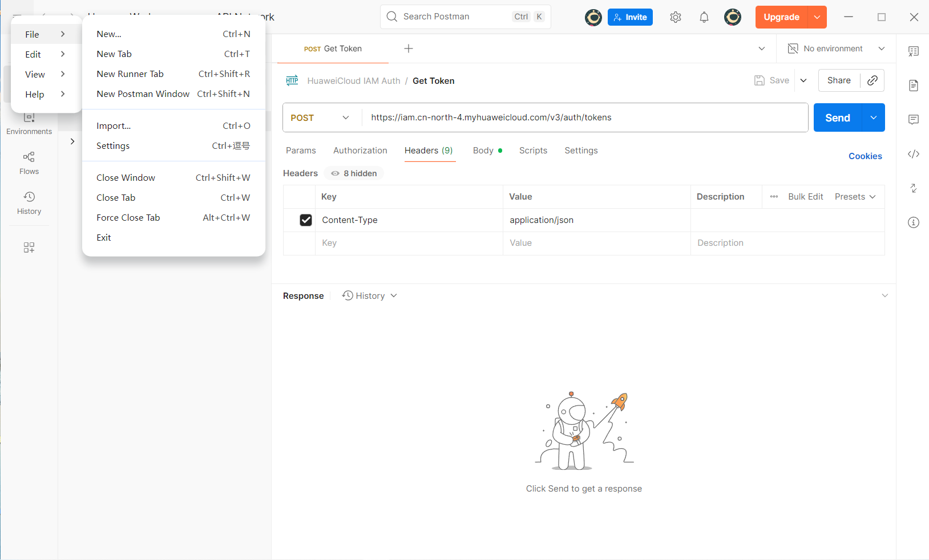Image resolution: width=929 pixels, height=560 pixels.
Task: Expand the sidebar collection chevron
Action: click(x=72, y=141)
